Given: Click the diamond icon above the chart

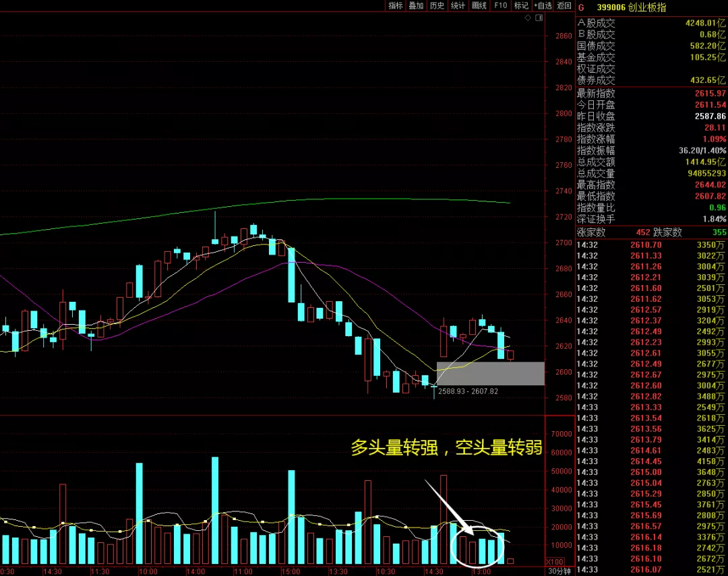Looking at the screenshot, I should (528, 18).
